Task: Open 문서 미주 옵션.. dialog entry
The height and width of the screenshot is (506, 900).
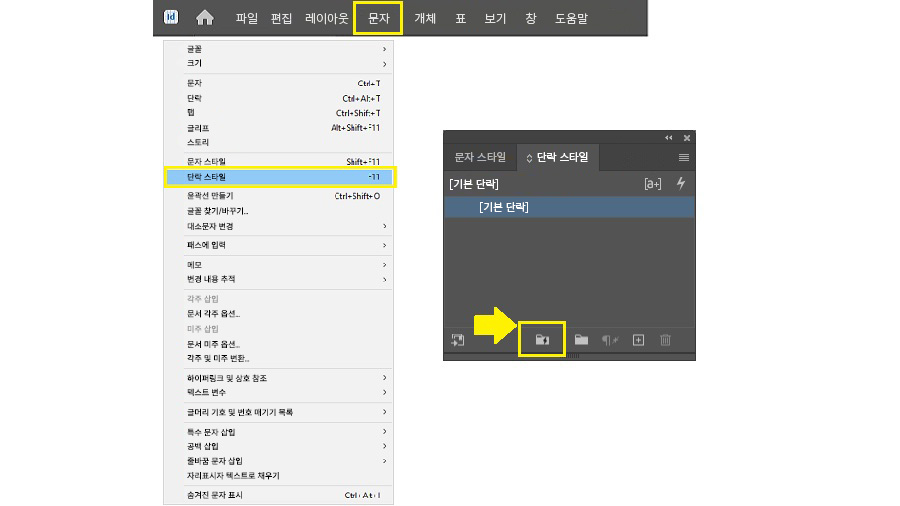Action: coord(278,344)
